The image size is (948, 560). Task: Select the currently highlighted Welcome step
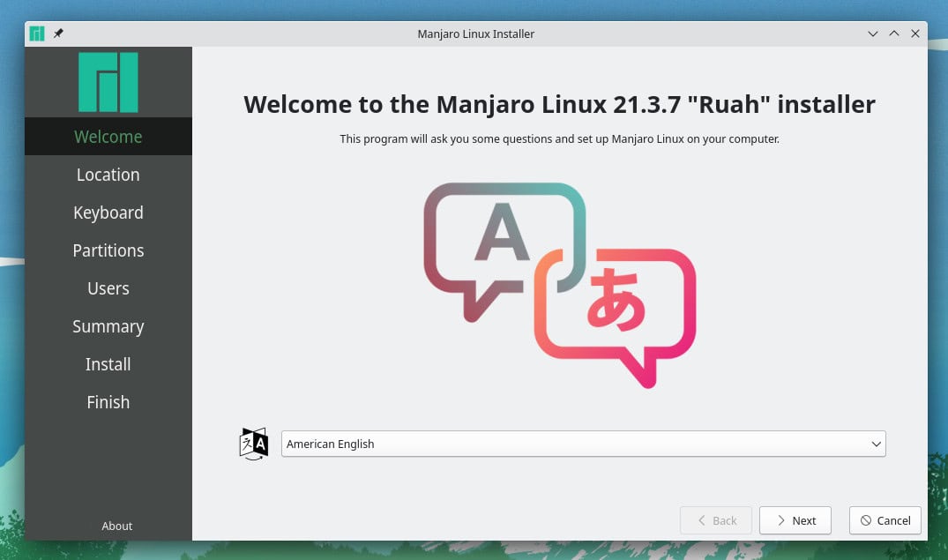[108, 136]
